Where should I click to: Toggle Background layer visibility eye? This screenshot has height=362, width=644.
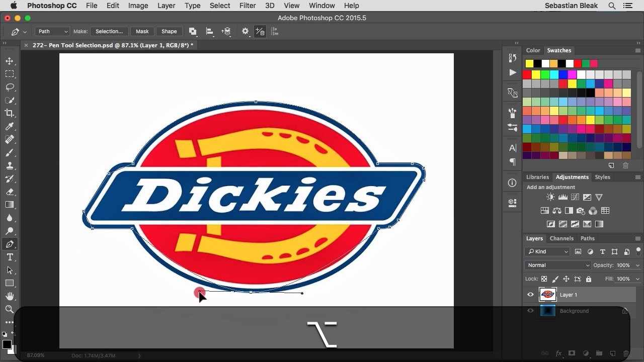[530, 311]
